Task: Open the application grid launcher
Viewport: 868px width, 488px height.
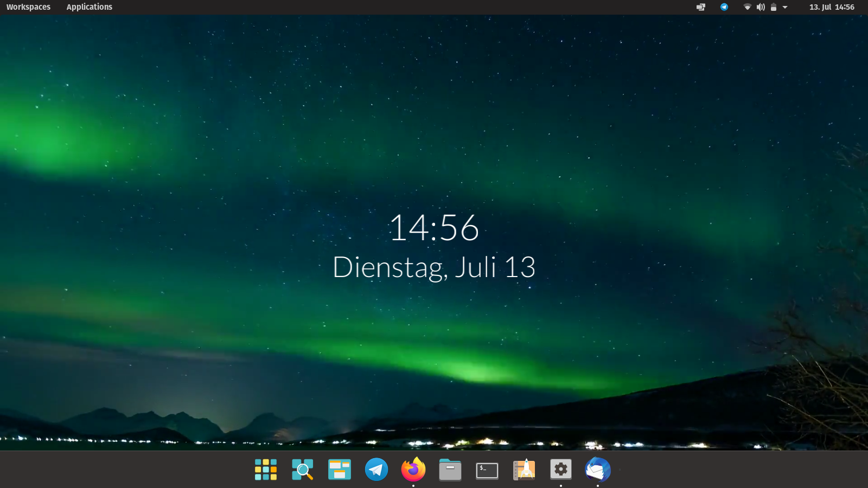Action: 265,470
